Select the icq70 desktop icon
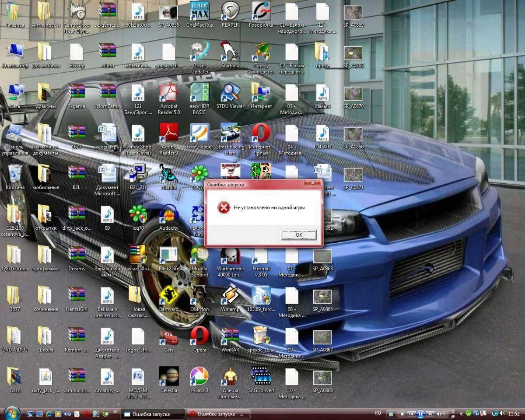The width and height of the screenshot is (525, 420). click(x=138, y=218)
